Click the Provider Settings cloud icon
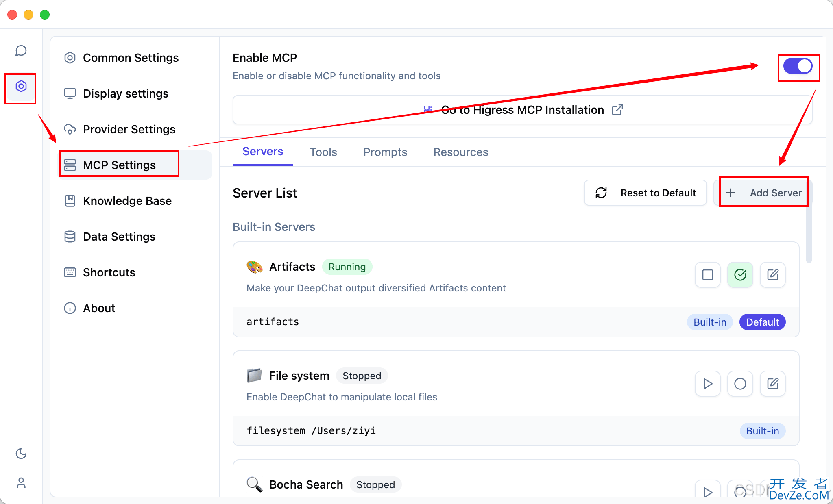The height and width of the screenshot is (504, 833). pyautogui.click(x=70, y=129)
